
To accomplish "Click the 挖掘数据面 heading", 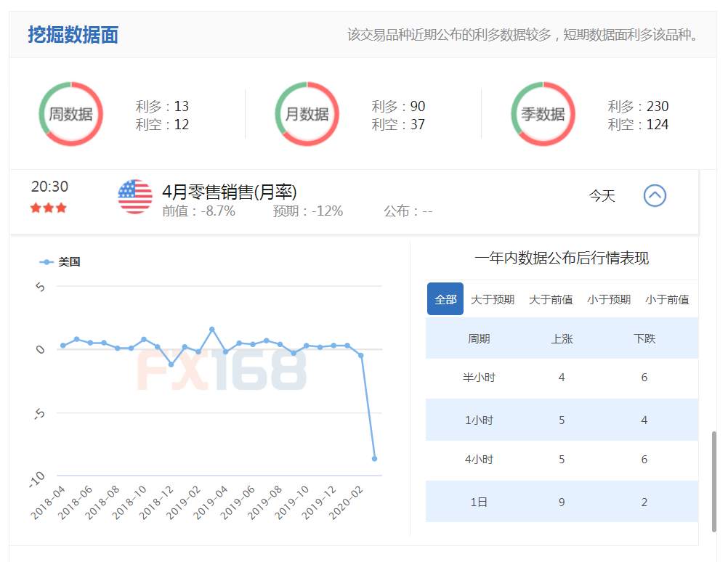I will tap(73, 35).
